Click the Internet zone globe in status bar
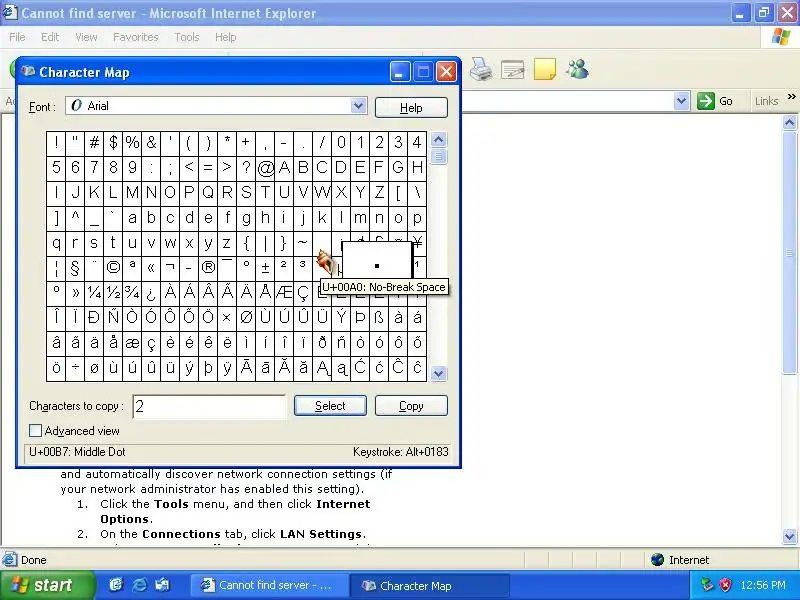The width and height of the screenshot is (800, 600). coord(658,560)
